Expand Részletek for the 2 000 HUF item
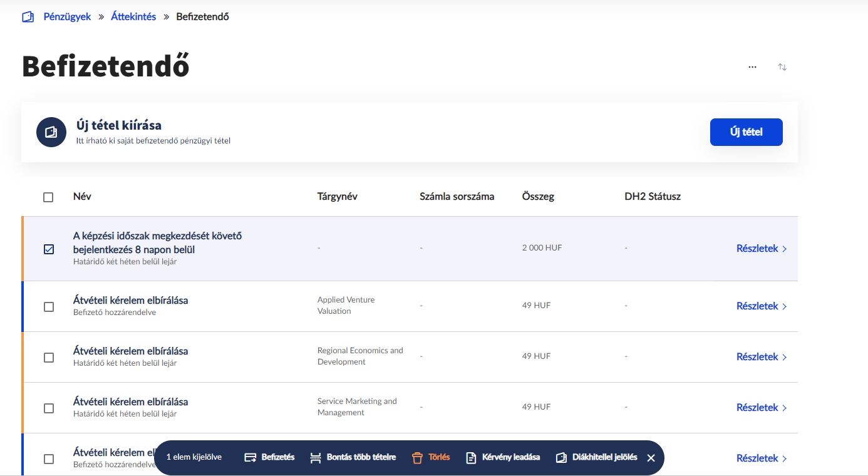The image size is (868, 476). tap(761, 249)
